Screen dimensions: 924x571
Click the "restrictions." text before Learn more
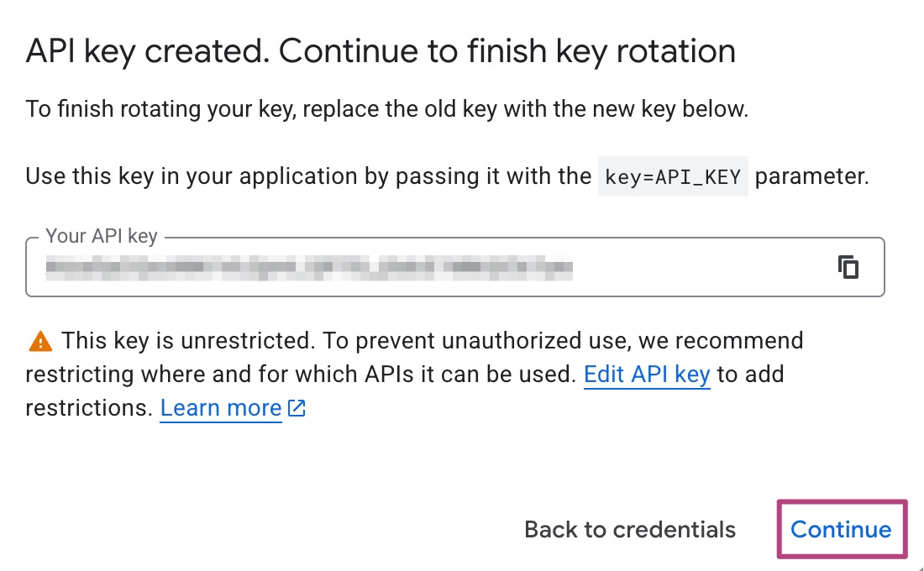pos(88,409)
